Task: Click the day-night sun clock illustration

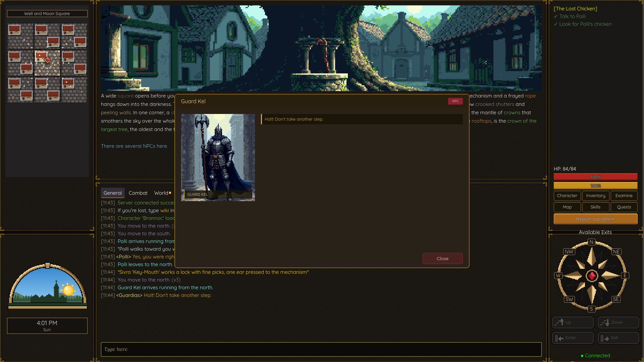Action: point(48,286)
